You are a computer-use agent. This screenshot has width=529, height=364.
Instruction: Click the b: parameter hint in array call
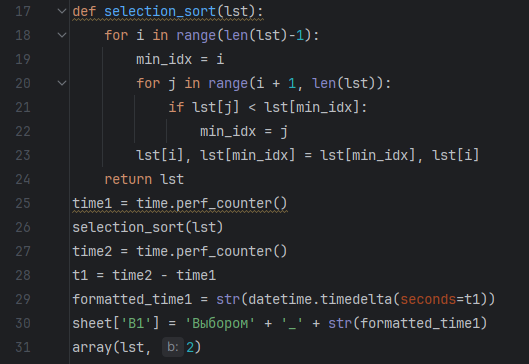173,347
